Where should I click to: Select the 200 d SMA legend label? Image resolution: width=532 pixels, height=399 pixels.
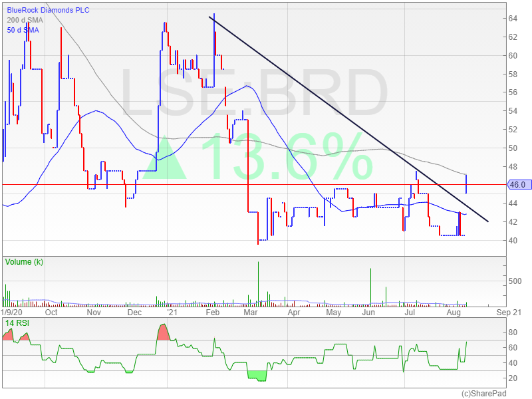click(25, 21)
